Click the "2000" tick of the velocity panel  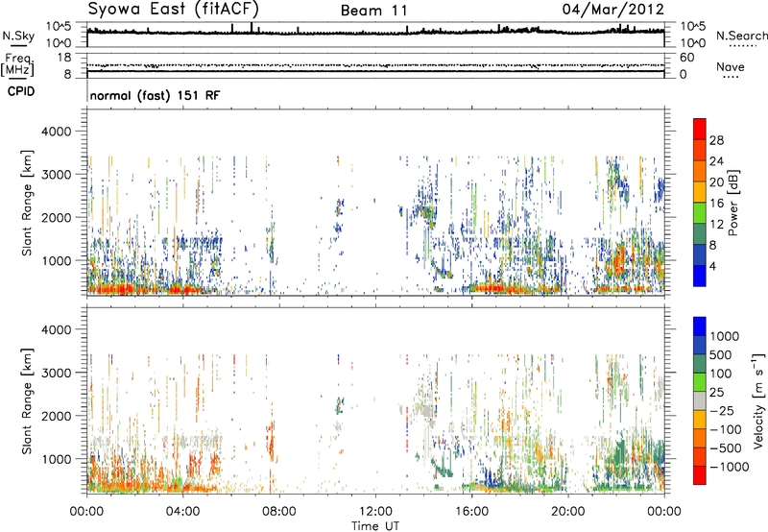(56, 416)
